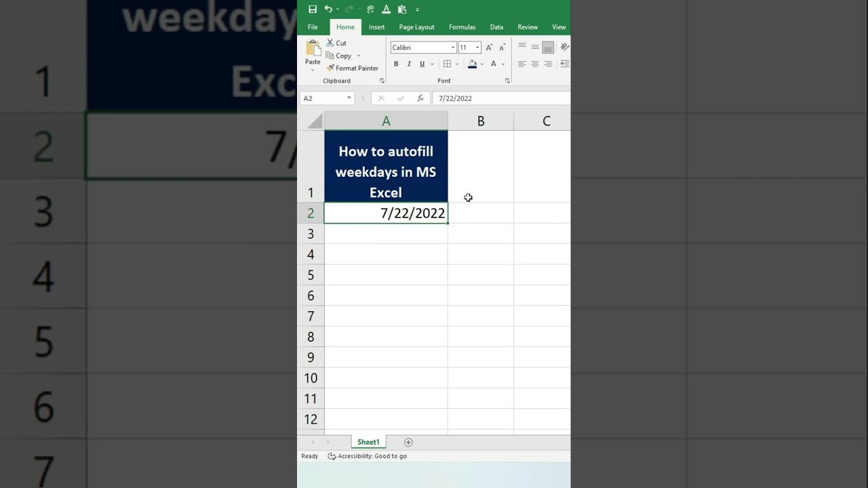The image size is (868, 488).
Task: Click the Redo arrow icon
Action: tap(349, 9)
